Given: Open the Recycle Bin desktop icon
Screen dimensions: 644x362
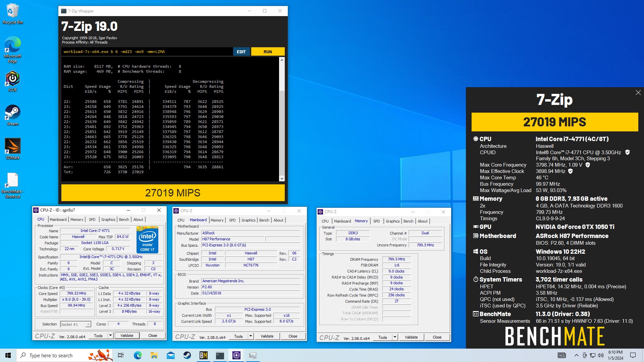Looking at the screenshot, I should pyautogui.click(x=13, y=14).
